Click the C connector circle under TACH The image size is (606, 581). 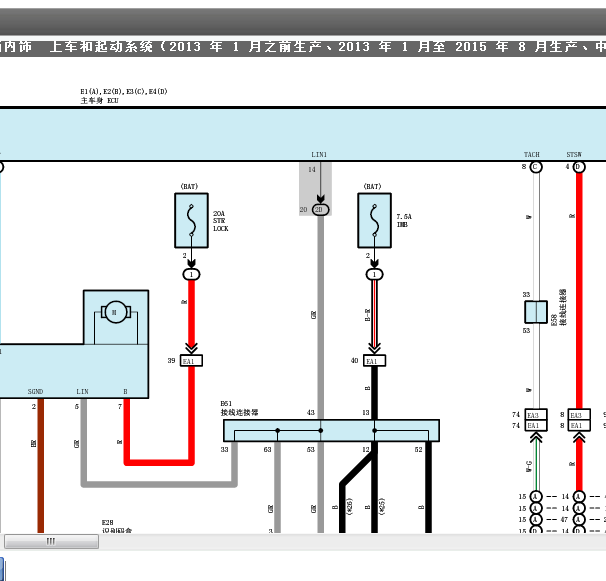(x=536, y=167)
